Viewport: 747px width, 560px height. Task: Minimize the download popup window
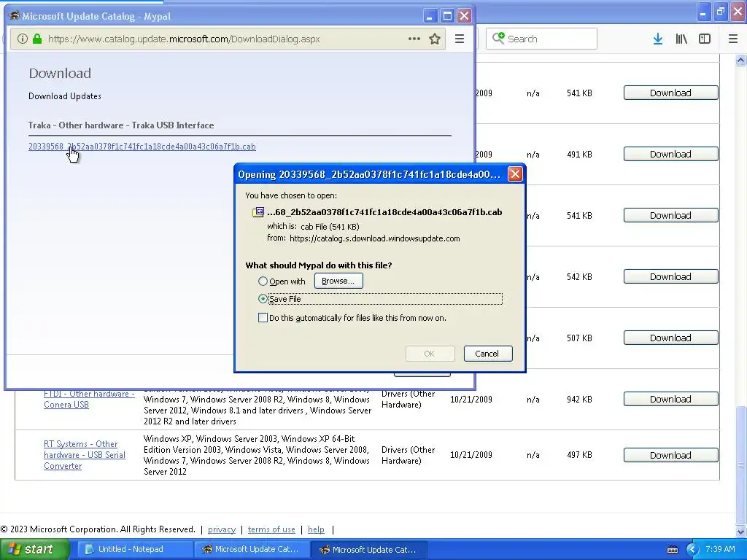430,16
